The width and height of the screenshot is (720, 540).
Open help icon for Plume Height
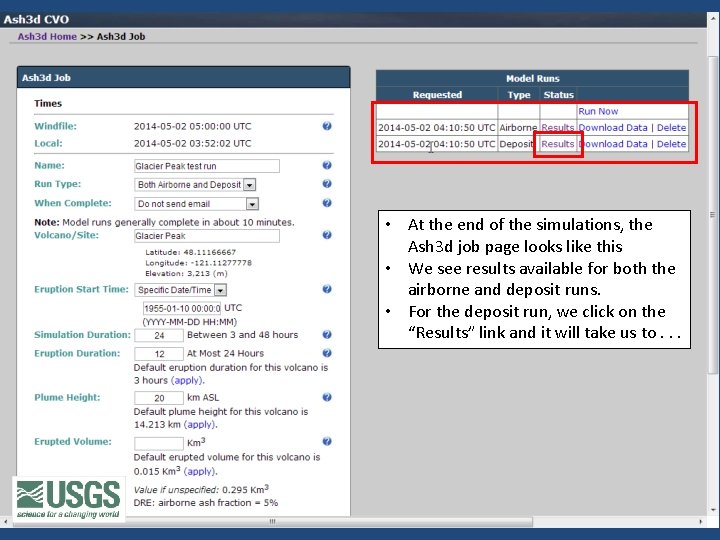(327, 398)
